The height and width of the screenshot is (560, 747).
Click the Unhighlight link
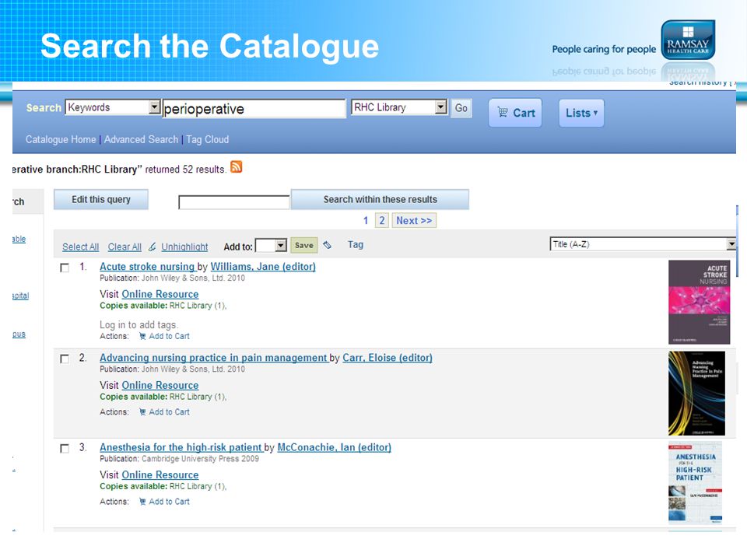coord(184,247)
